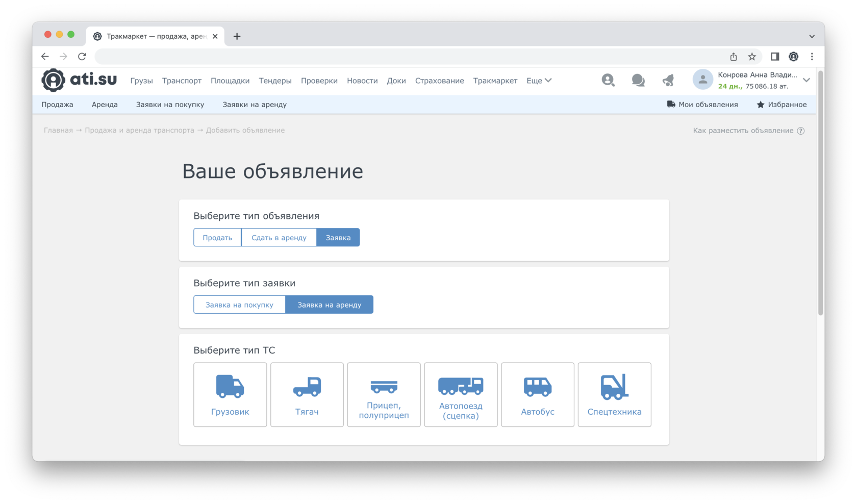Open the Грузы menu

tap(141, 81)
